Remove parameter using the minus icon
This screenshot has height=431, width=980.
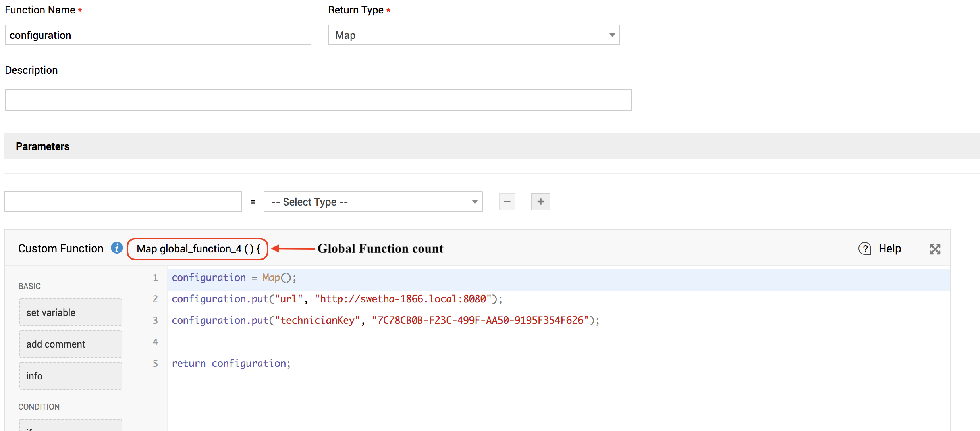(507, 202)
